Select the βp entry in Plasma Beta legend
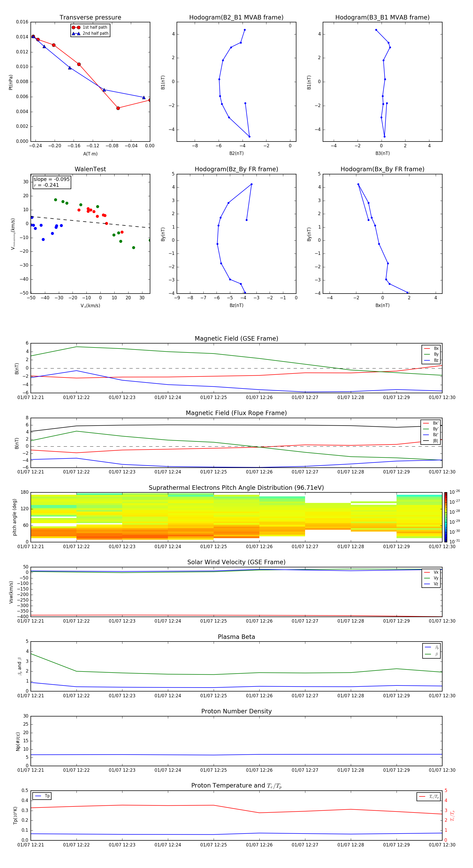The width and height of the screenshot is (473, 868). pyautogui.click(x=431, y=647)
